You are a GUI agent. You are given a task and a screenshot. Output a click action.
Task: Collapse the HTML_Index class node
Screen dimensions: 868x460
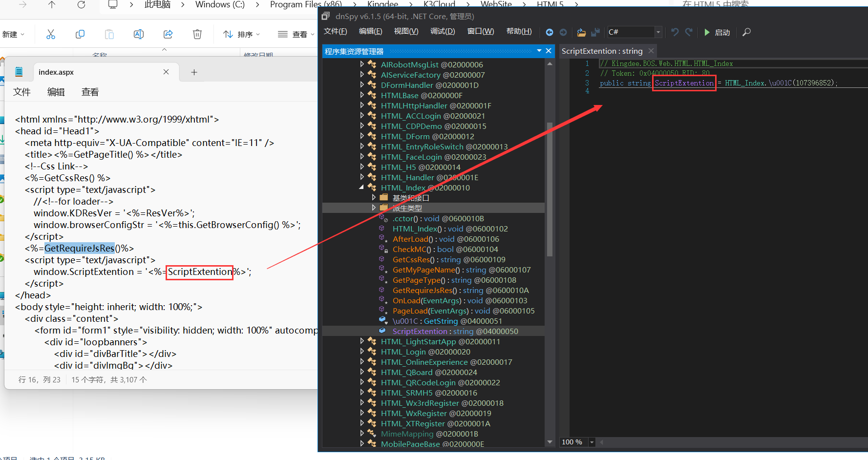coord(362,187)
